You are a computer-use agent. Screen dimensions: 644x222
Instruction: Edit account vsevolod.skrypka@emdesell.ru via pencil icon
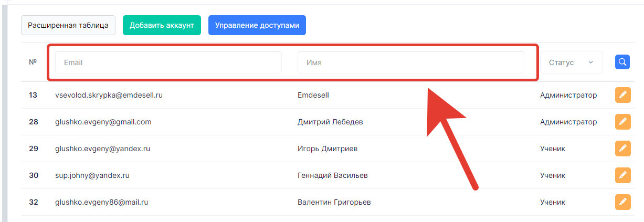click(x=622, y=95)
